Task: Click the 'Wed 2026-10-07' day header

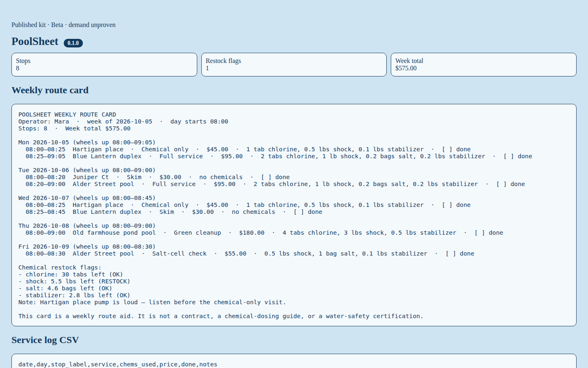Action: 87,198
